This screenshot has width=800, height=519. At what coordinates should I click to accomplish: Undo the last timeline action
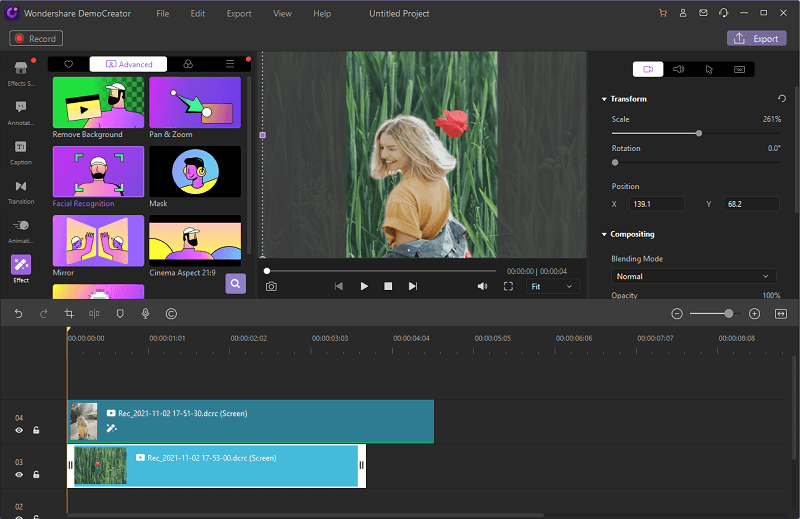pos(18,313)
